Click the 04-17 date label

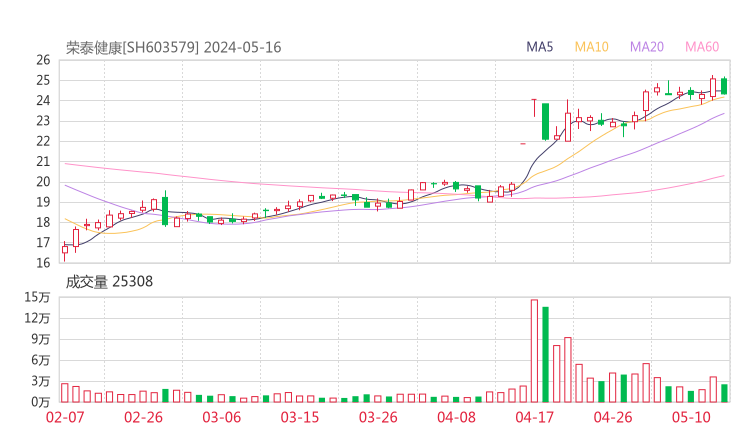[x=535, y=417]
